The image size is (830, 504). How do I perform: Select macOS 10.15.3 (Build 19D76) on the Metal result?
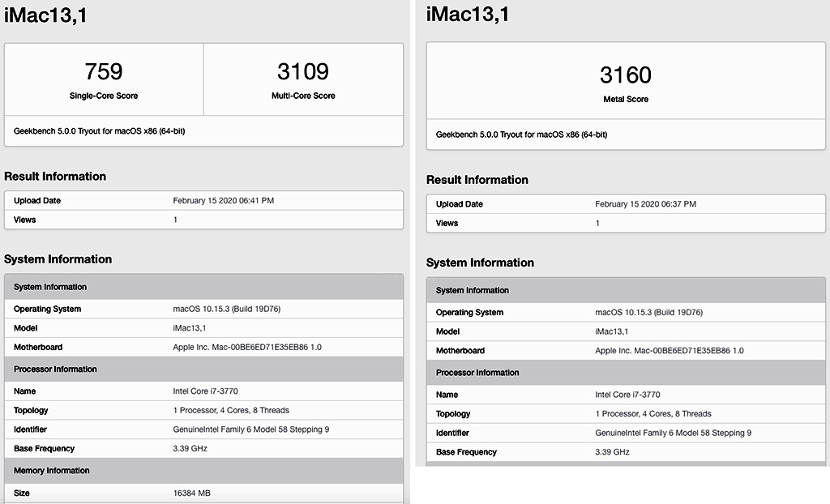pyautogui.click(x=649, y=312)
